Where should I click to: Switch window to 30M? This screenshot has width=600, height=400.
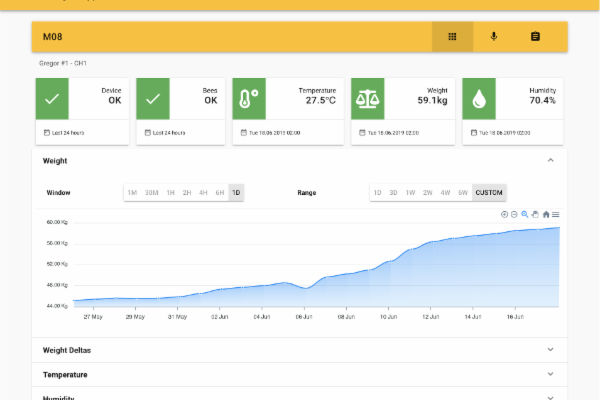pyautogui.click(x=151, y=192)
